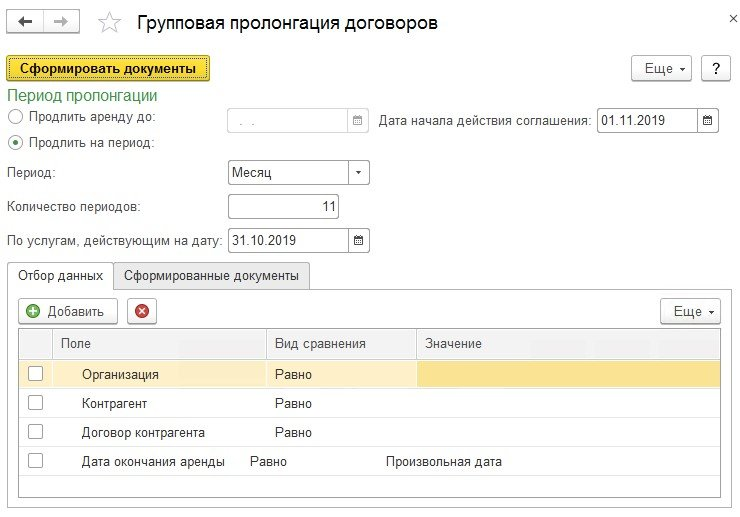Open help with question mark button
740x517 pixels.
pos(715,68)
